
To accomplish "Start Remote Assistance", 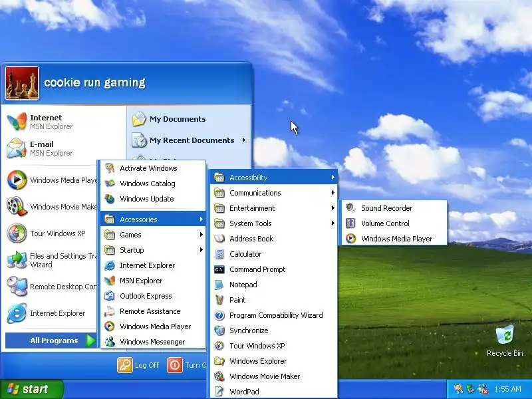I will click(153, 311).
